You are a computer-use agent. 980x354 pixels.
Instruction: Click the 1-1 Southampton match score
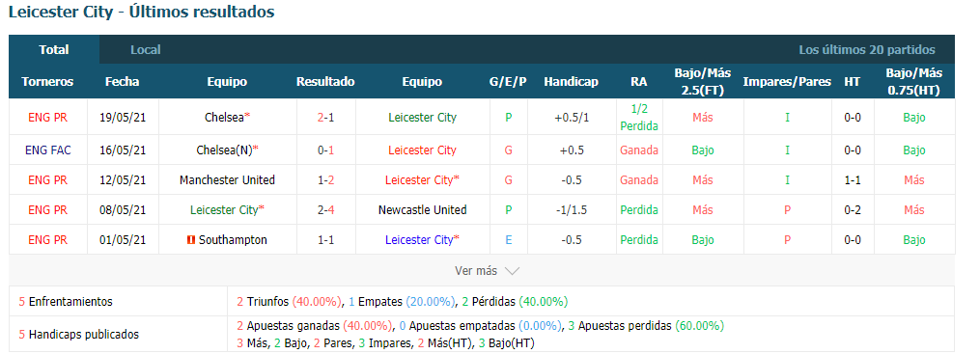(x=325, y=240)
